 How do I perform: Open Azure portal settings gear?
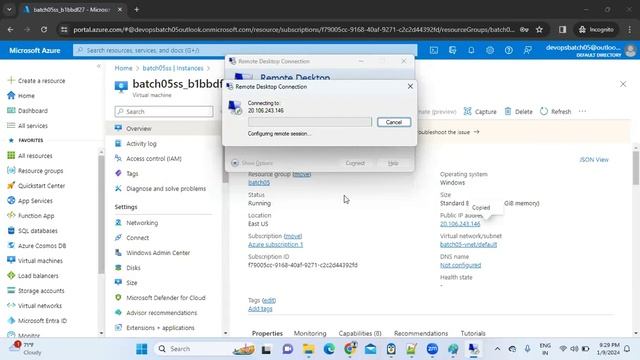(490, 50)
